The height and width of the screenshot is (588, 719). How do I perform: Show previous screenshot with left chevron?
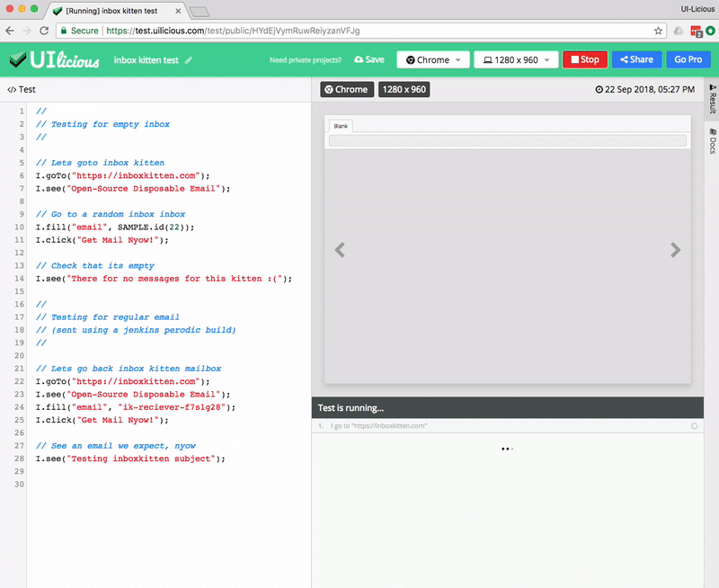[x=340, y=250]
